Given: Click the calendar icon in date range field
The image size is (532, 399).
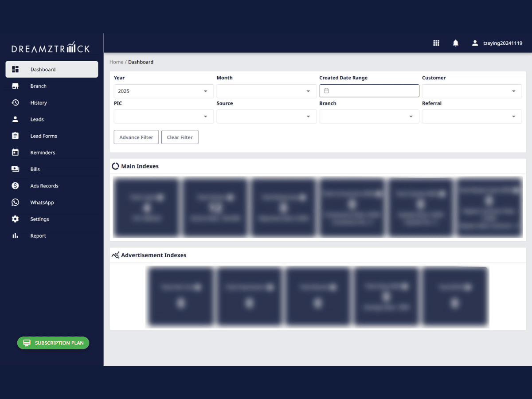Looking at the screenshot, I should (x=326, y=91).
